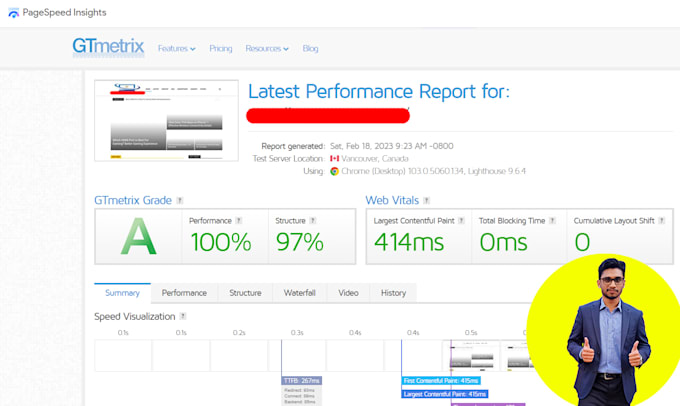Click First Contentful Paint: 415ms marker
The width and height of the screenshot is (680, 406).
click(441, 381)
